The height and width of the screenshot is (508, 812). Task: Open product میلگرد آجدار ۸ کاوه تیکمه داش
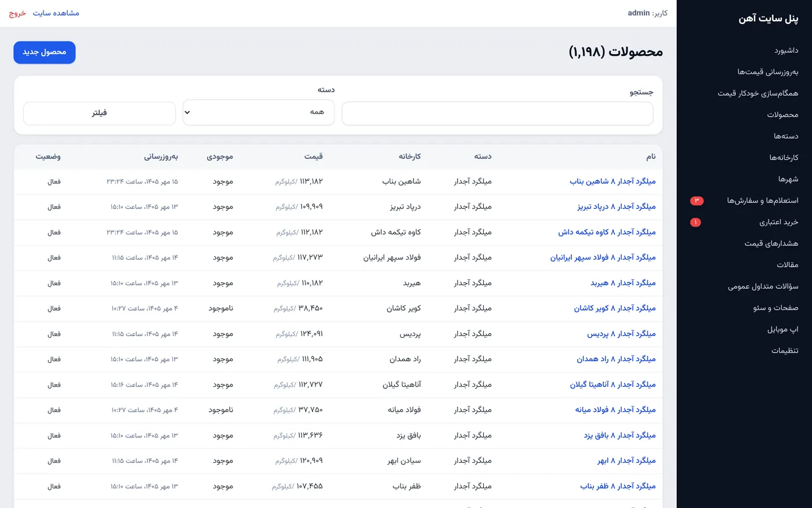pos(607,232)
